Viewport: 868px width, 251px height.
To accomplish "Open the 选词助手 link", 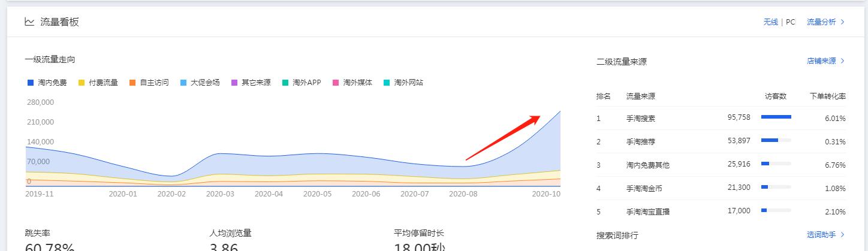I will coord(825,235).
